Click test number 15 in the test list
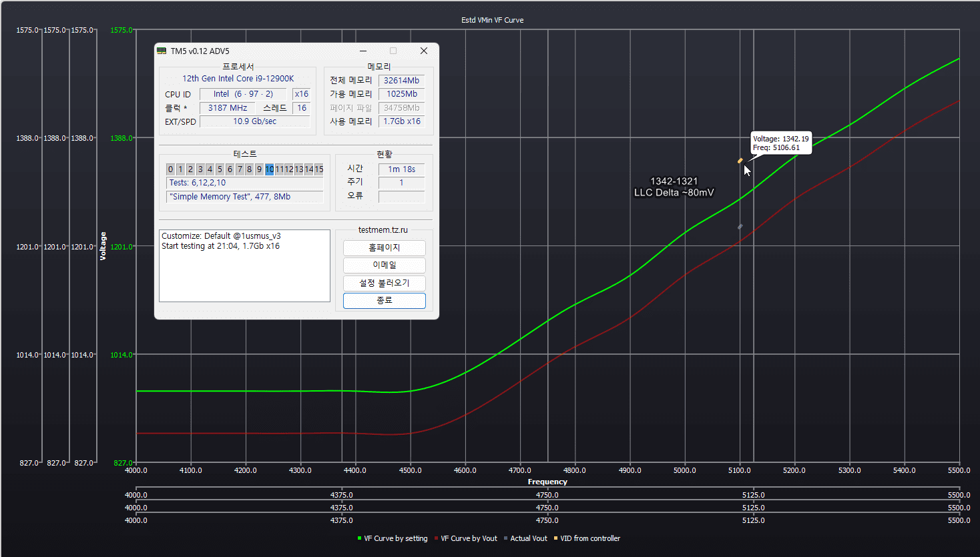Image resolution: width=980 pixels, height=557 pixels. [x=319, y=169]
